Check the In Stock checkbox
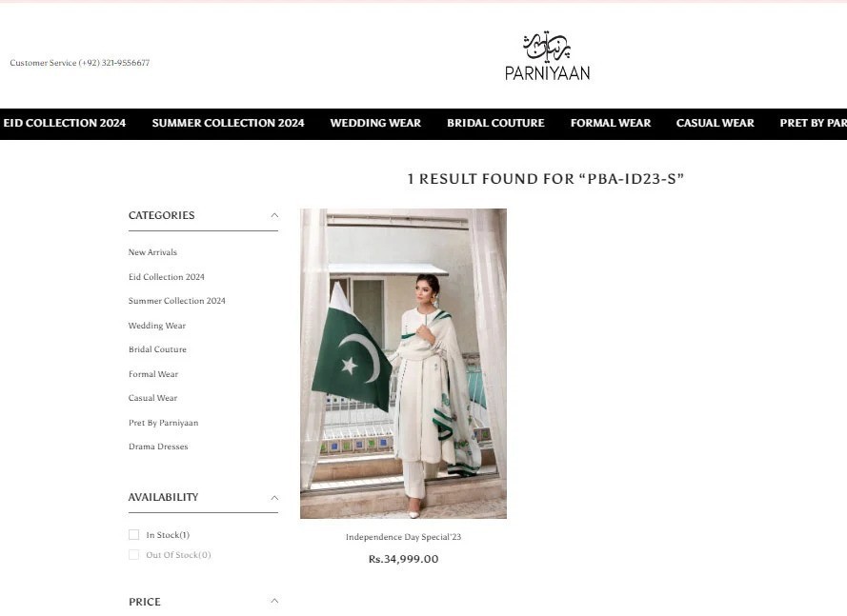847x616 pixels. (134, 534)
